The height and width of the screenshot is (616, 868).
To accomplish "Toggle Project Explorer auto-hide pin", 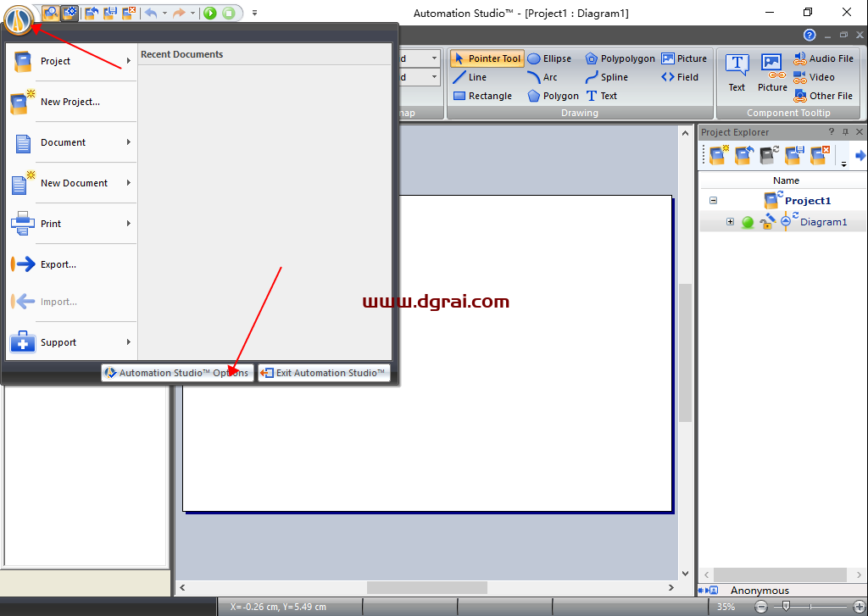I will click(x=845, y=131).
